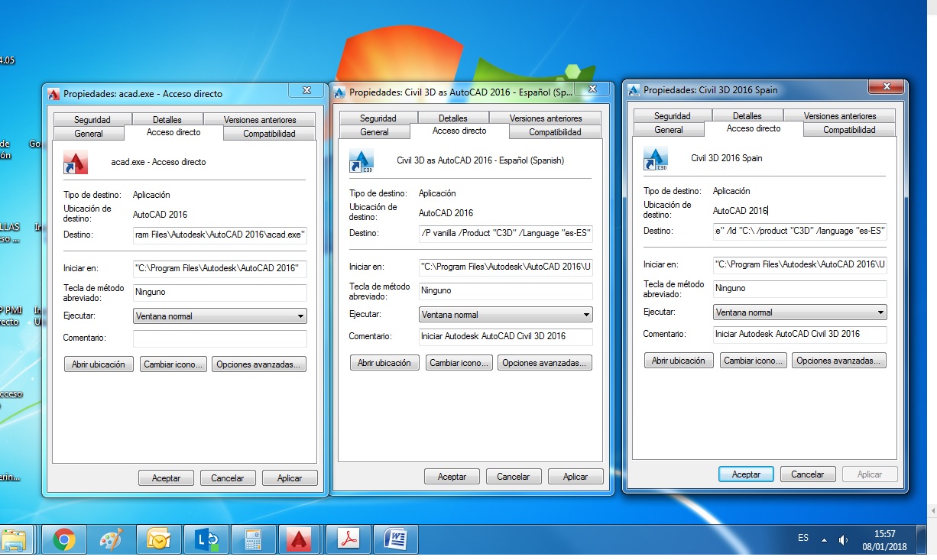Screen dimensions: 937x560
Task: Click empty Comentario field in acad.exe dialog
Action: [220, 338]
